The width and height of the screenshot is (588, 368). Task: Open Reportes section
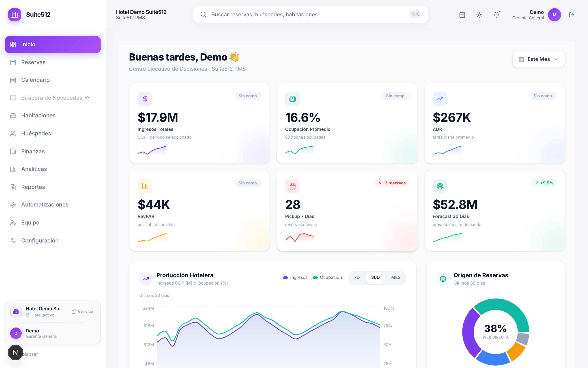(53, 187)
